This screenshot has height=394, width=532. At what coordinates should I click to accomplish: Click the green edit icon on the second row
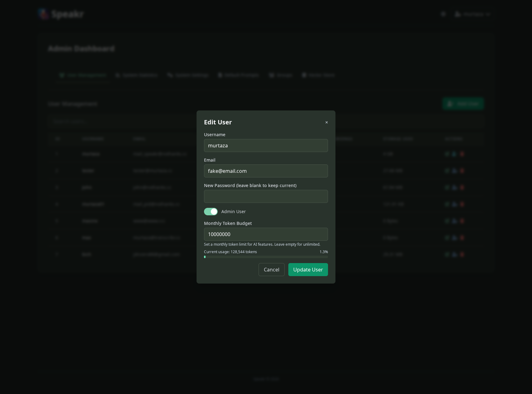tap(447, 171)
